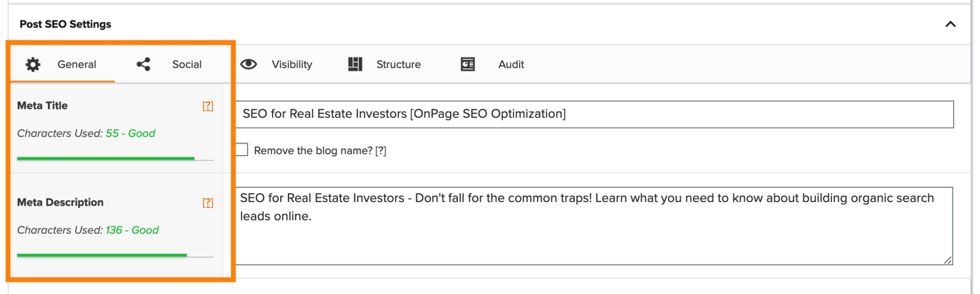Tick the Remove the blog name checkbox
The height and width of the screenshot is (294, 980).
coord(241,150)
